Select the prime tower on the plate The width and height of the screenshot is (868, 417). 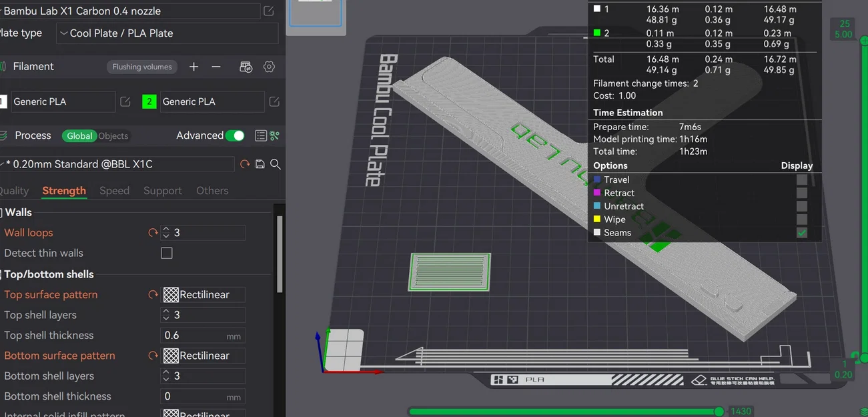(449, 272)
